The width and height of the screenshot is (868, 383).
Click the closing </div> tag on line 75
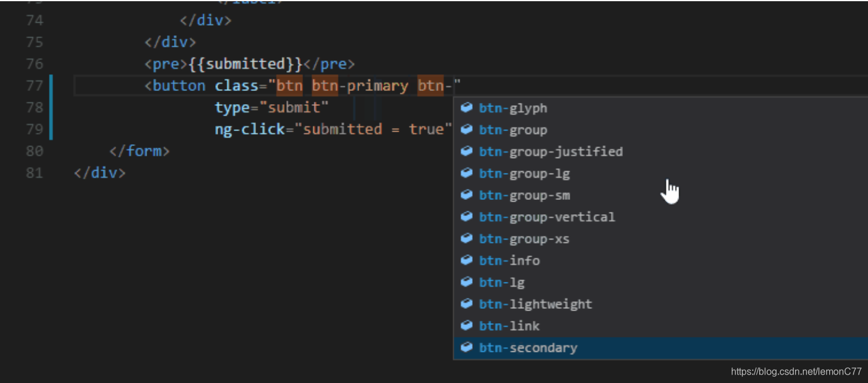click(170, 42)
